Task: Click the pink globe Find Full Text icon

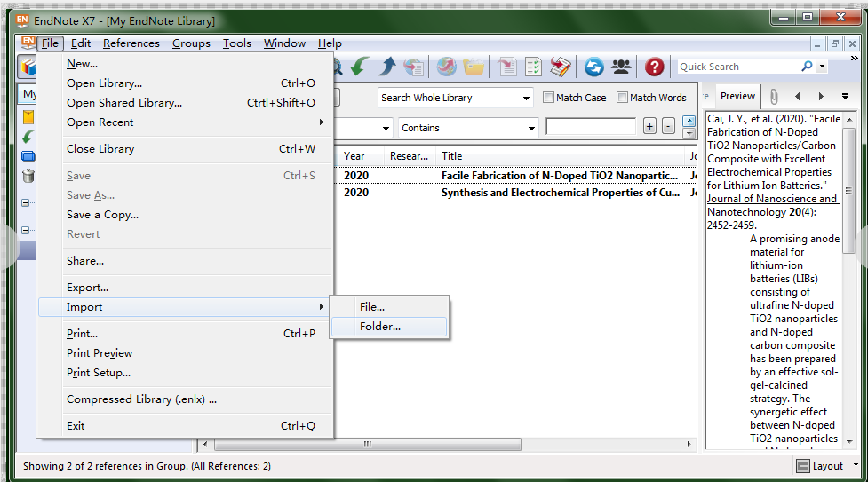Action: 446,67
